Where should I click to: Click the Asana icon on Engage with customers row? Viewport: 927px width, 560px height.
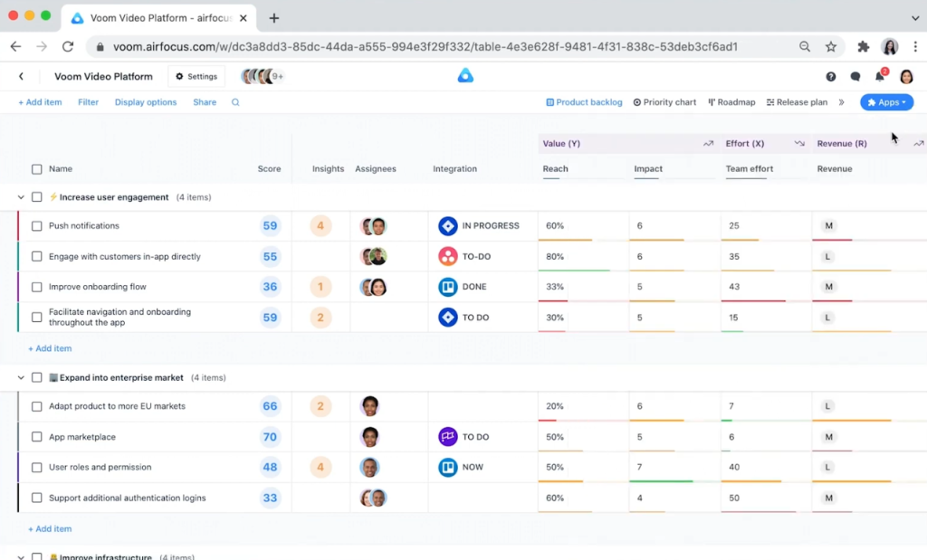[448, 257]
